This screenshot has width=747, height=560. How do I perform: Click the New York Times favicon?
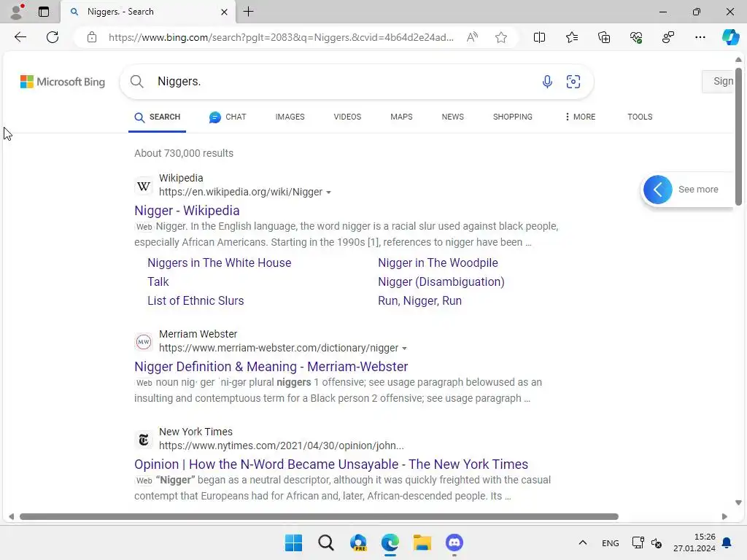click(x=144, y=440)
